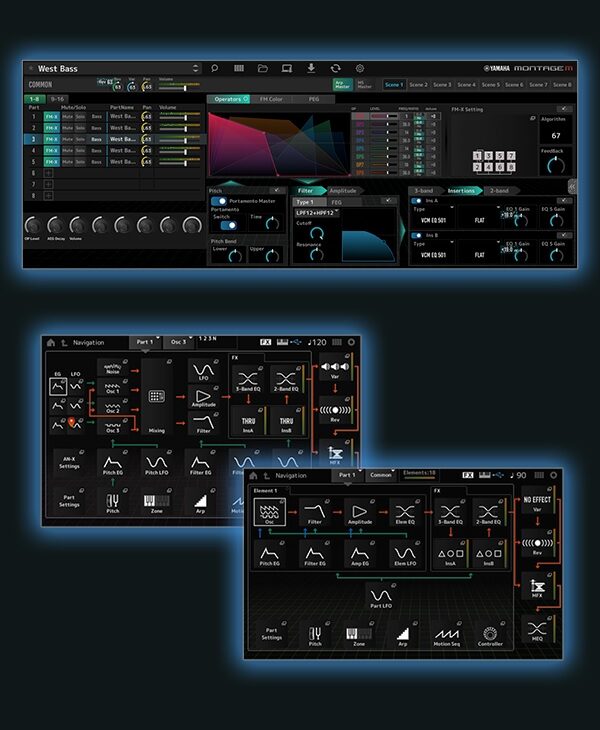Screen dimensions: 600x730
Task: Open InsB shapes block in Element 1 navigation
Action: point(488,554)
